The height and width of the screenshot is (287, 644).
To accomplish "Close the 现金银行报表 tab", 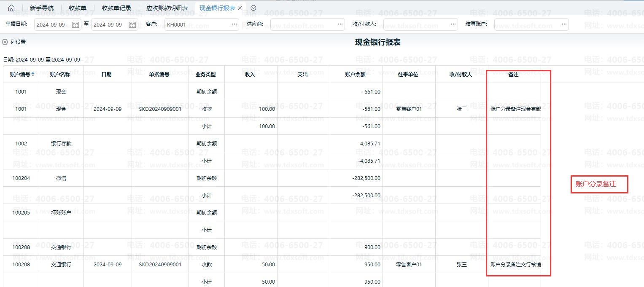I will pos(240,8).
